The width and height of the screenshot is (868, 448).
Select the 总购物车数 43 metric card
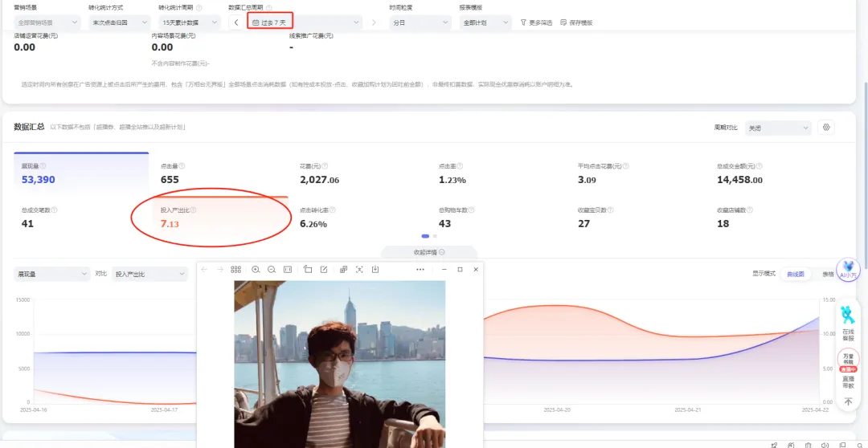(497, 217)
